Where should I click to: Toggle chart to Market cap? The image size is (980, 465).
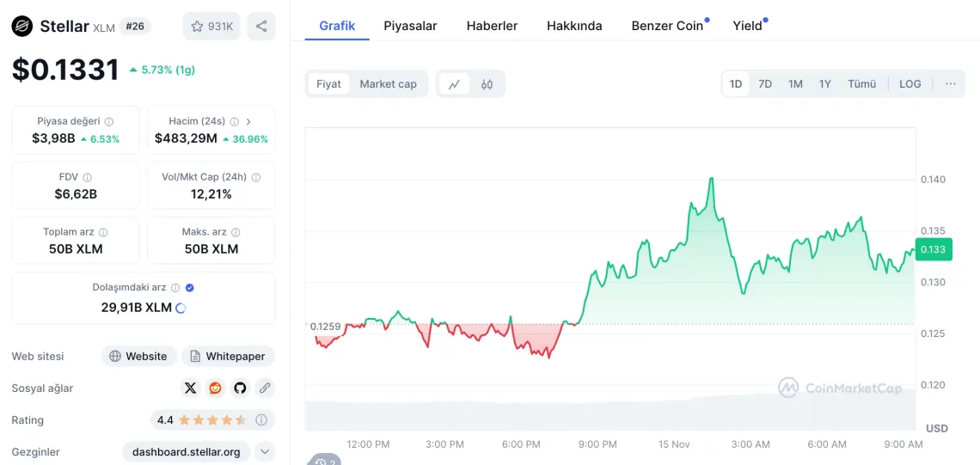388,84
